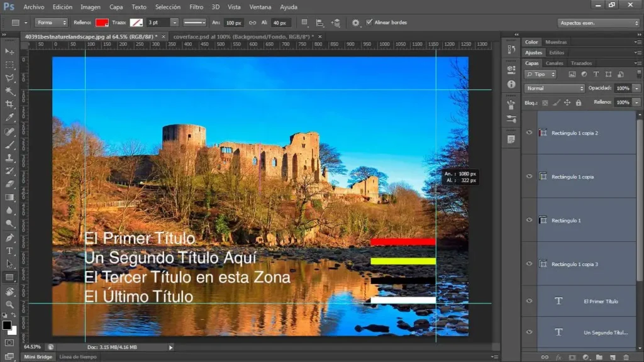Open the Aspectos esen. workspace dropdown

(x=599, y=23)
